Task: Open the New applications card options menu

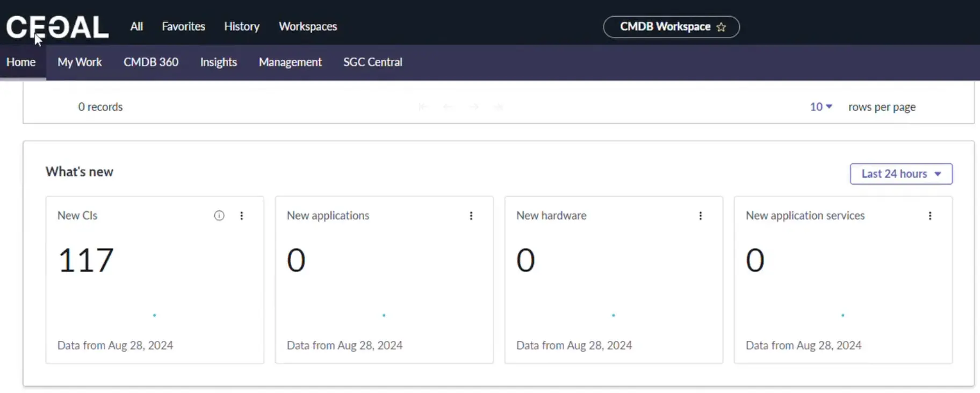Action: [x=471, y=215]
